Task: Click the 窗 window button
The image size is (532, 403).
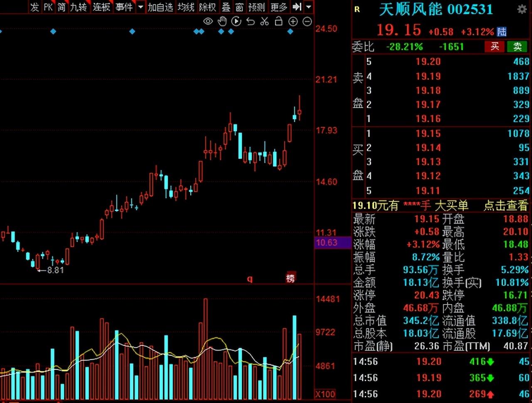Action: click(239, 7)
